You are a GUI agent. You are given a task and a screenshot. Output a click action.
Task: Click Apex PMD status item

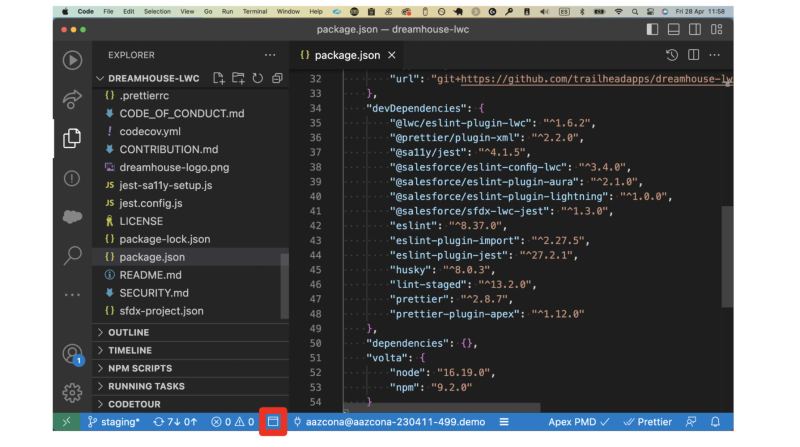click(x=579, y=422)
